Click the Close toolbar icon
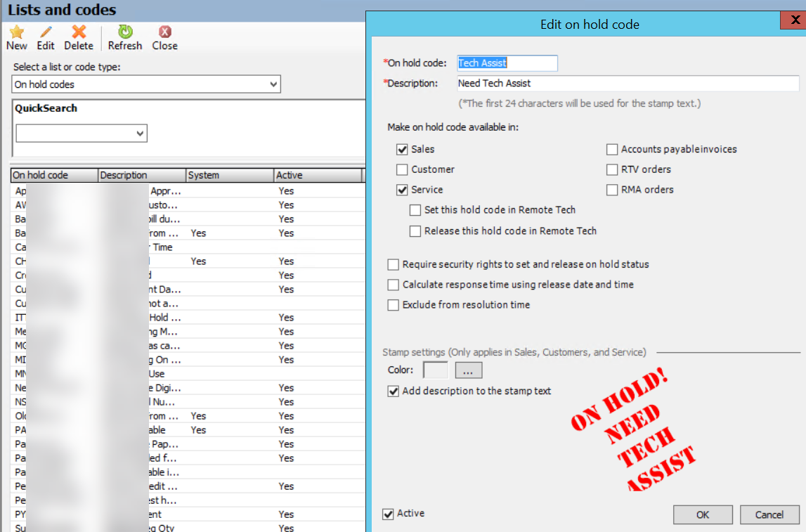Screen dimensions: 806x532 [164, 32]
